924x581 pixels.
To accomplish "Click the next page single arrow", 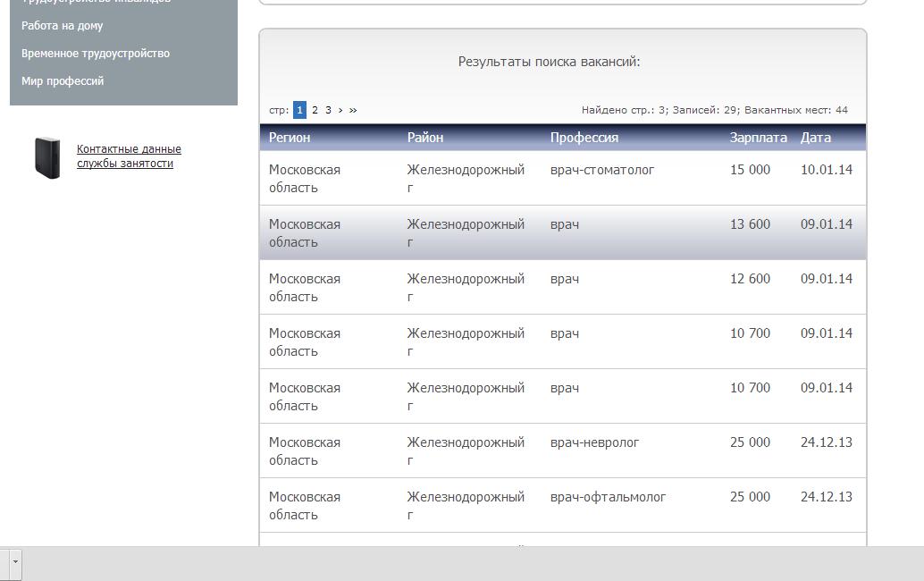I will tap(340, 110).
